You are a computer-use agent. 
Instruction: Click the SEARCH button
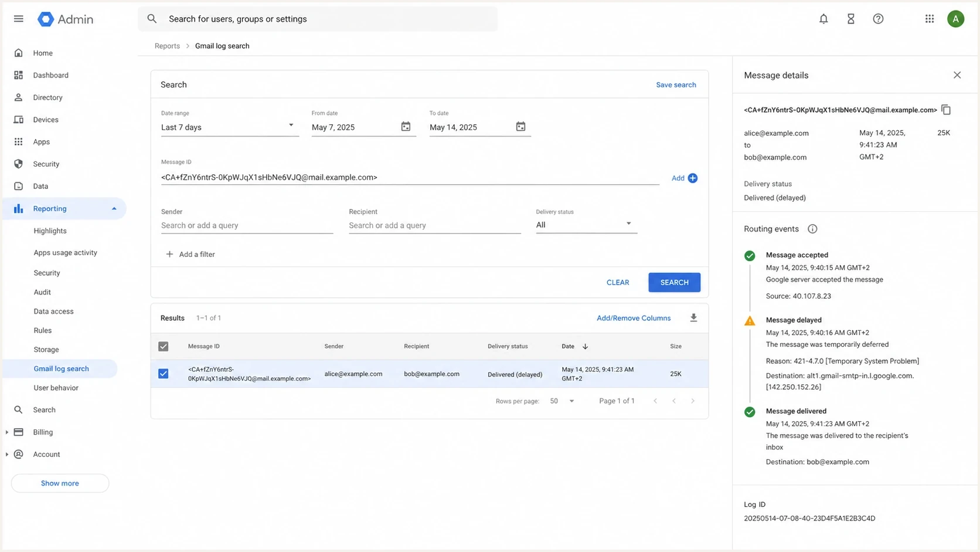[674, 282]
